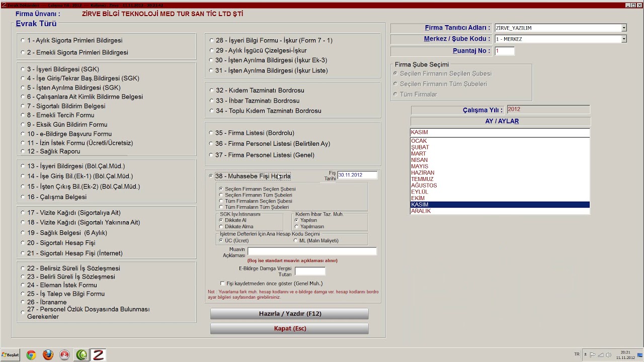The width and height of the screenshot is (644, 362).
Task: Open Google Chrome from the taskbar
Action: coord(31,355)
